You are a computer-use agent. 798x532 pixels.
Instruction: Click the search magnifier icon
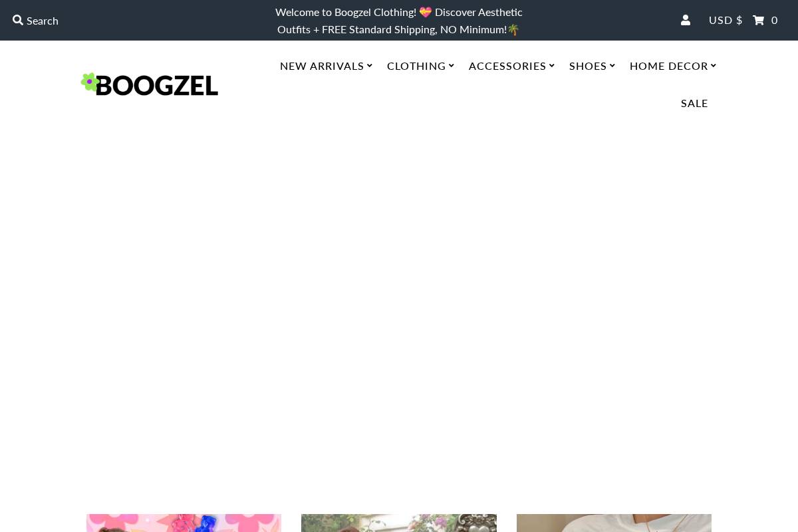pyautogui.click(x=18, y=20)
